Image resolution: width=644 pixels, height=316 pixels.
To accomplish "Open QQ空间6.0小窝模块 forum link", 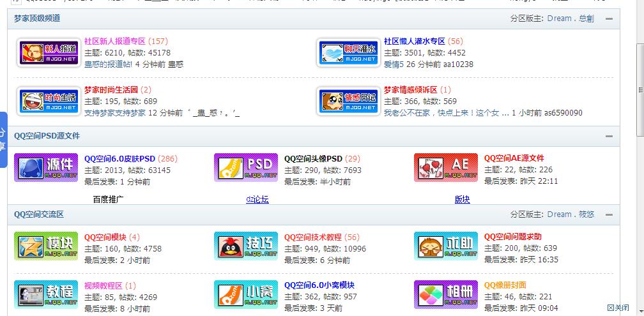I will pos(319,285).
